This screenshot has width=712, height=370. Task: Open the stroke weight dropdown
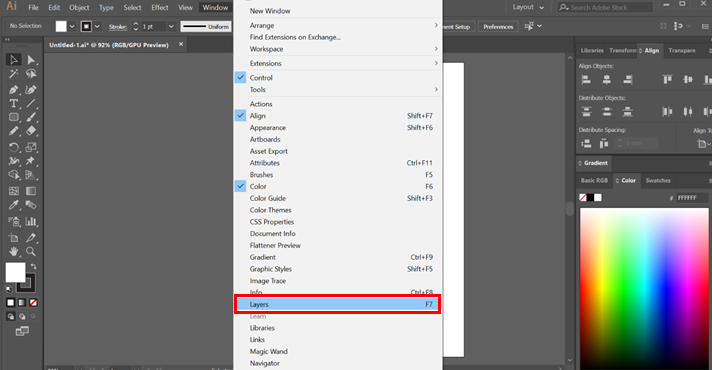tap(171, 26)
